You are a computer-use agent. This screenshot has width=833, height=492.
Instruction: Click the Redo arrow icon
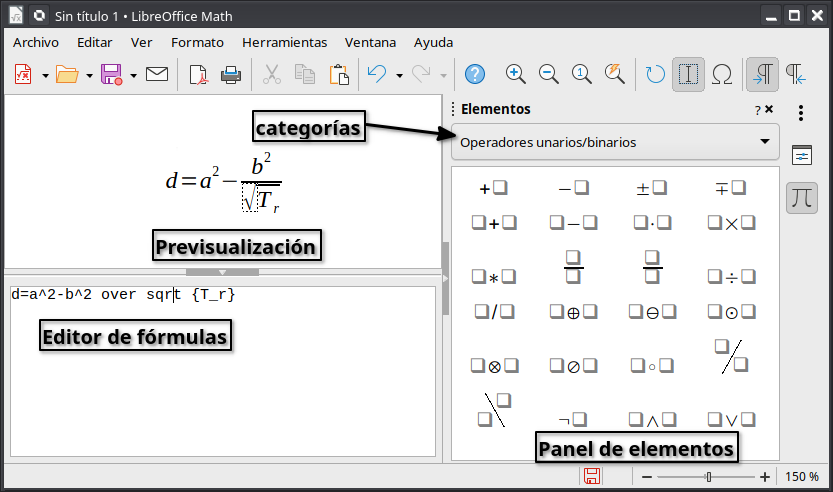(421, 74)
